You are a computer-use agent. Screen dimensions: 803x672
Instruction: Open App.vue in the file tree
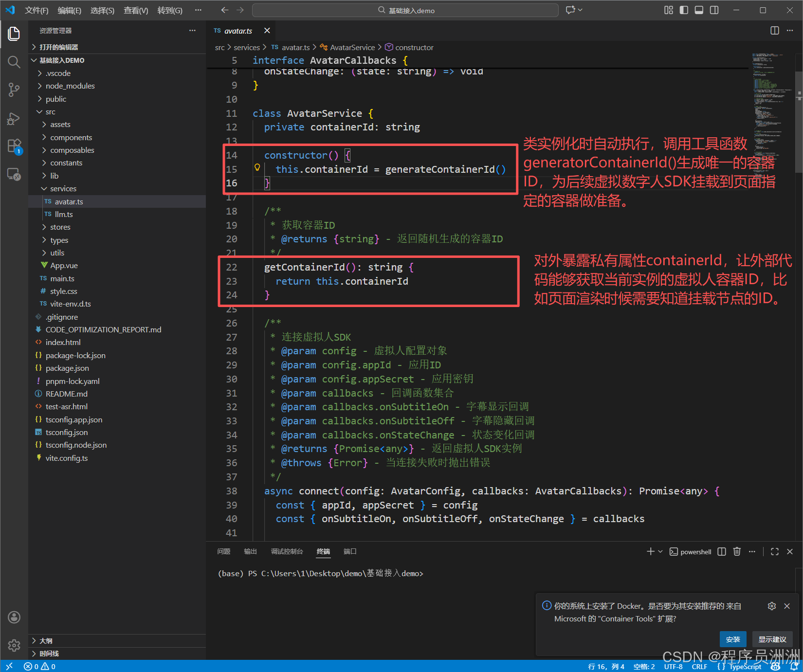[117, 265]
